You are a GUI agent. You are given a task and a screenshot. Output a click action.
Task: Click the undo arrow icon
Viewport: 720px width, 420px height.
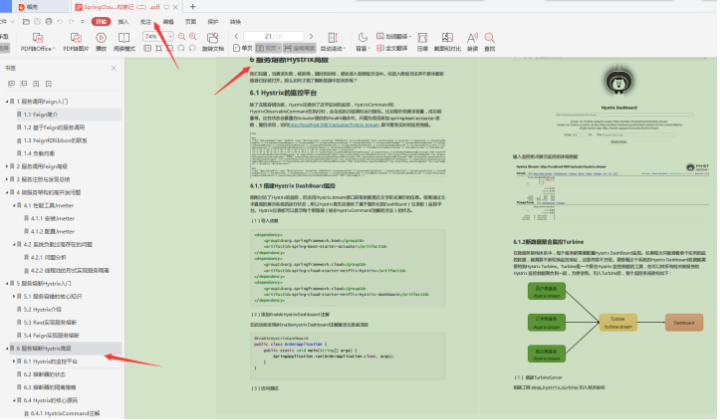coord(60,22)
